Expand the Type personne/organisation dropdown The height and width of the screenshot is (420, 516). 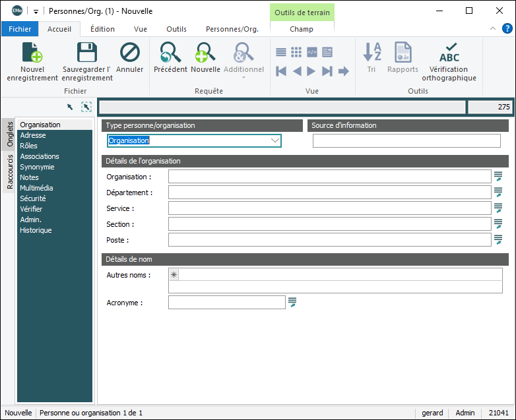[x=275, y=140]
